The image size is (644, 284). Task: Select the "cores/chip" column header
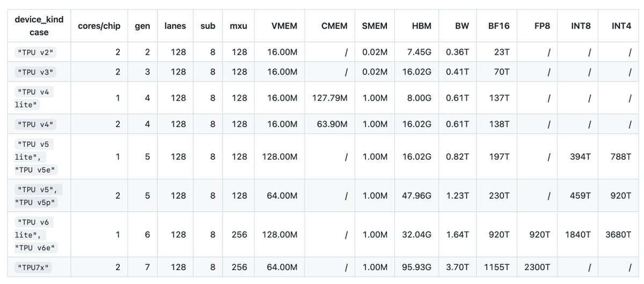pyautogui.click(x=99, y=25)
